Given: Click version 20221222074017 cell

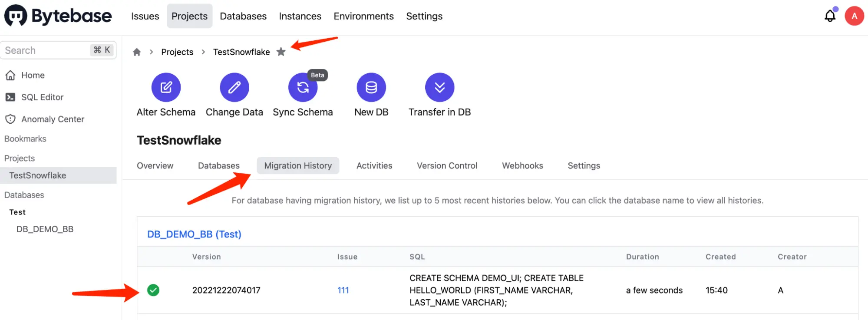Looking at the screenshot, I should [x=226, y=290].
